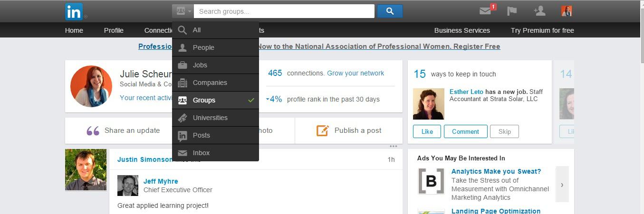Select Posts in the search dropdown

click(x=216, y=135)
